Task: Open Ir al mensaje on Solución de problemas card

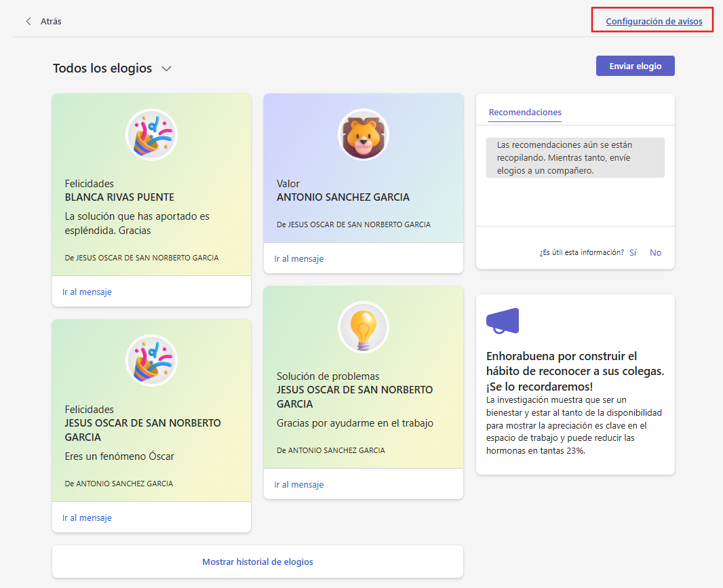Action: 299,485
